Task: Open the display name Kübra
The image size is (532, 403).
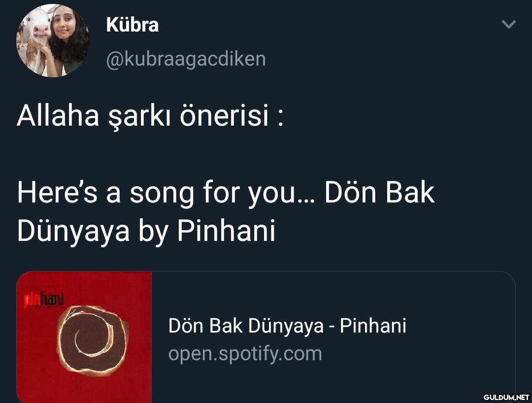Action: tap(133, 24)
